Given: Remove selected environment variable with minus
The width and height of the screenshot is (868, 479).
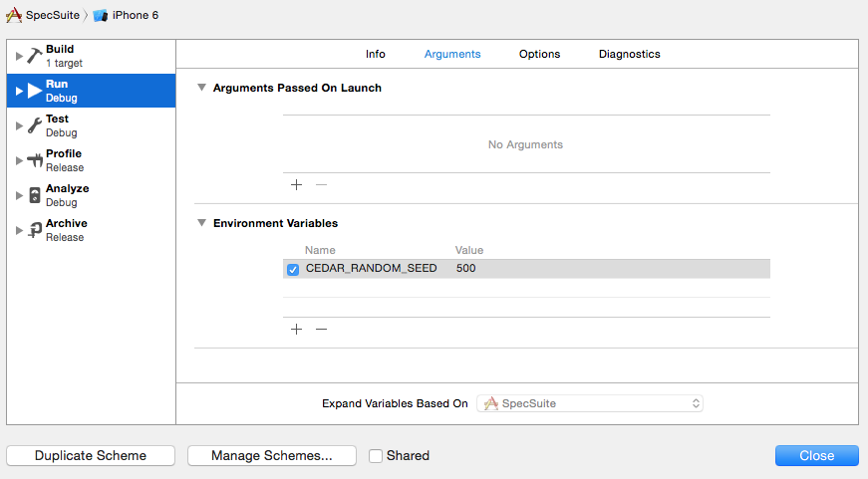Looking at the screenshot, I should point(321,330).
